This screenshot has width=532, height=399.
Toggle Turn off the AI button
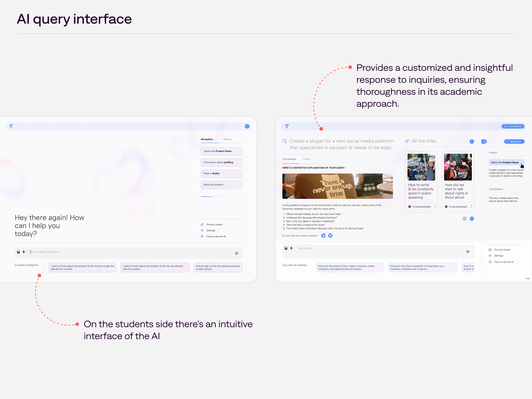point(513,126)
